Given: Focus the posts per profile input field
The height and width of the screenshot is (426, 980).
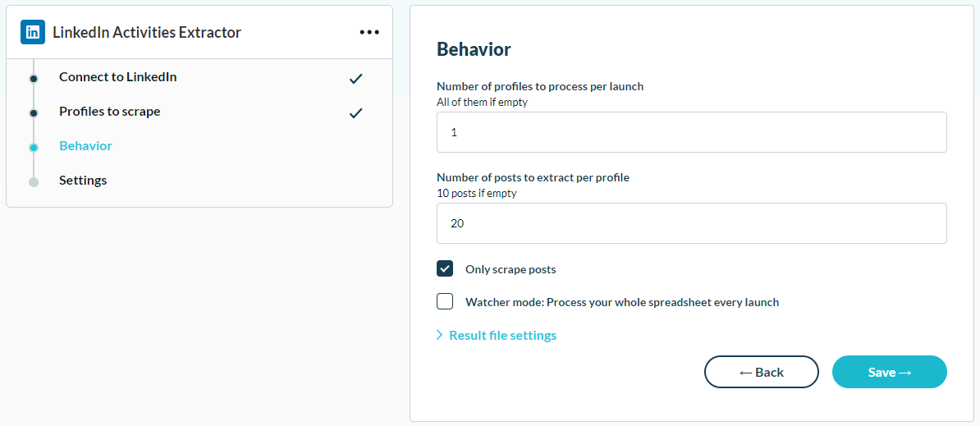Looking at the screenshot, I should pos(692,223).
